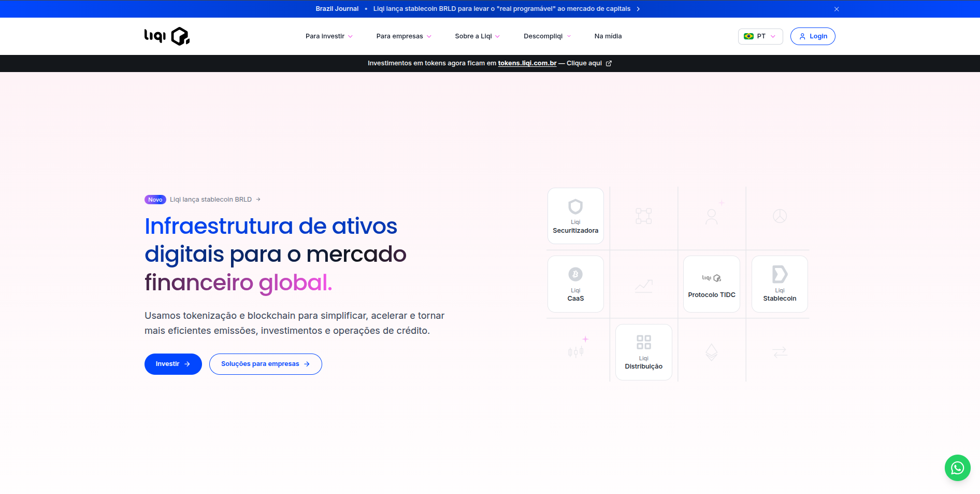Open the WhatsApp chat bubble
The width and height of the screenshot is (980, 494).
957,468
